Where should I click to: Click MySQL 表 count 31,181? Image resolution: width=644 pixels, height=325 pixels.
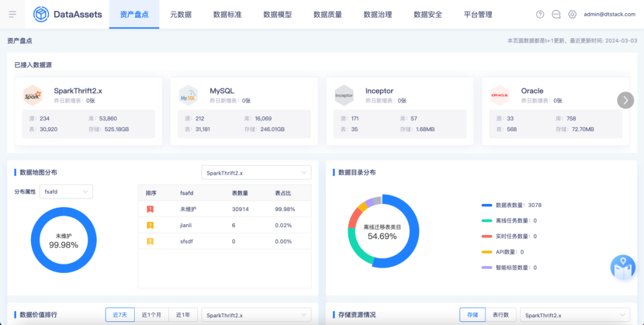(x=204, y=129)
